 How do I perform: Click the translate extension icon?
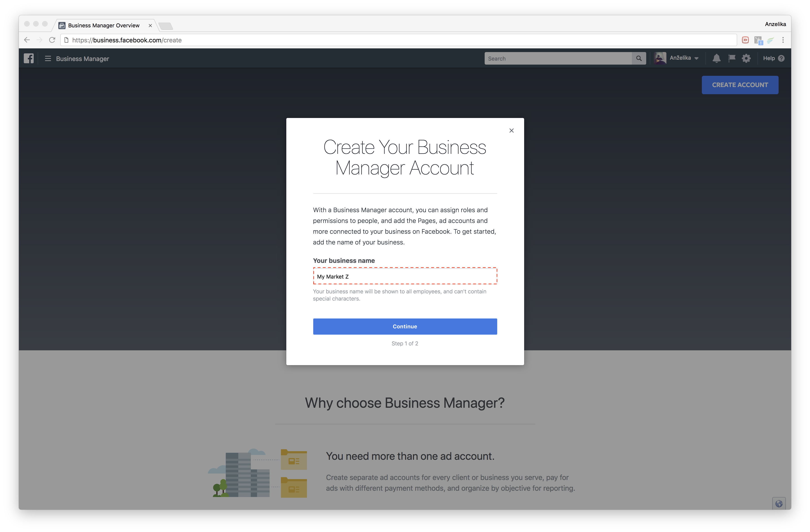tap(758, 40)
